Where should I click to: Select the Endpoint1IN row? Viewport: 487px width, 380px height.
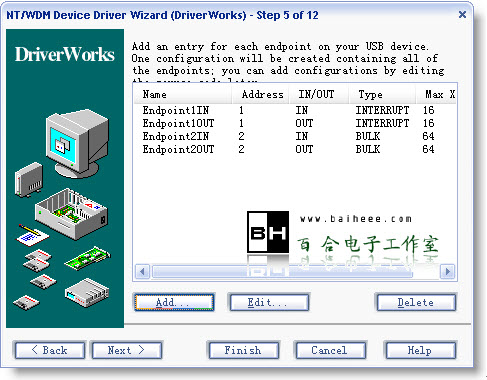295,110
